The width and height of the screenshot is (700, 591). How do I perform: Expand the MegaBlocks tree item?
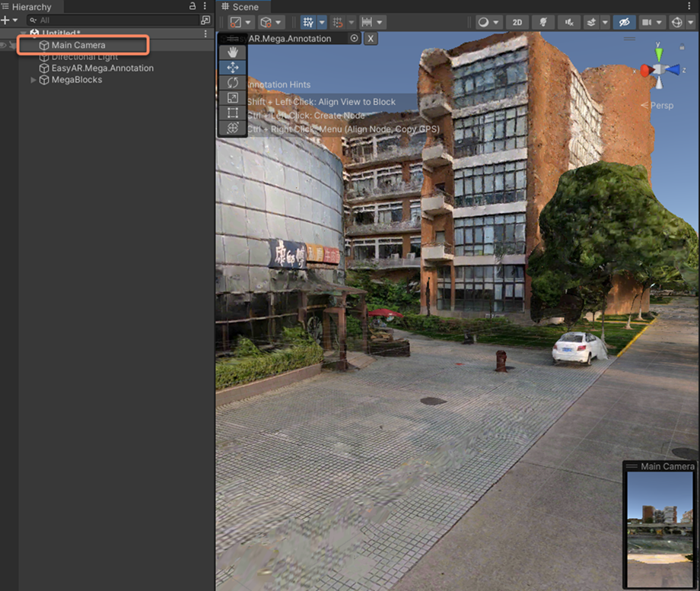33,80
